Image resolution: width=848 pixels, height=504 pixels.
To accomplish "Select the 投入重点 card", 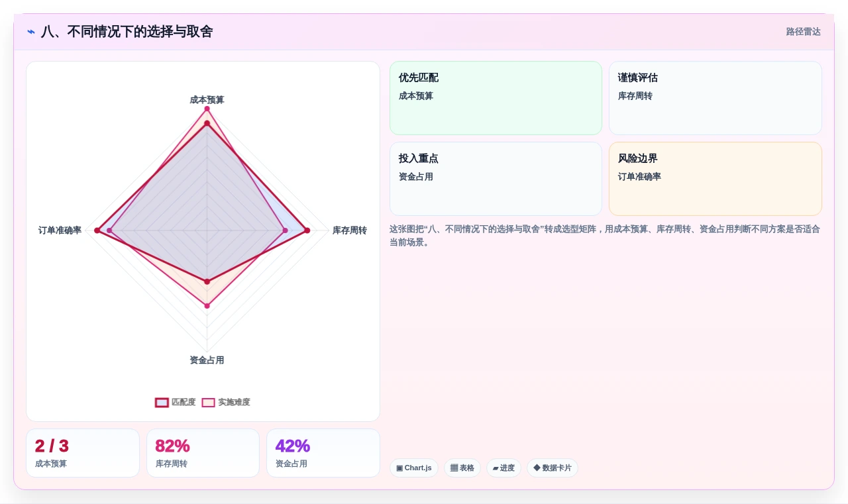I will 496,179.
